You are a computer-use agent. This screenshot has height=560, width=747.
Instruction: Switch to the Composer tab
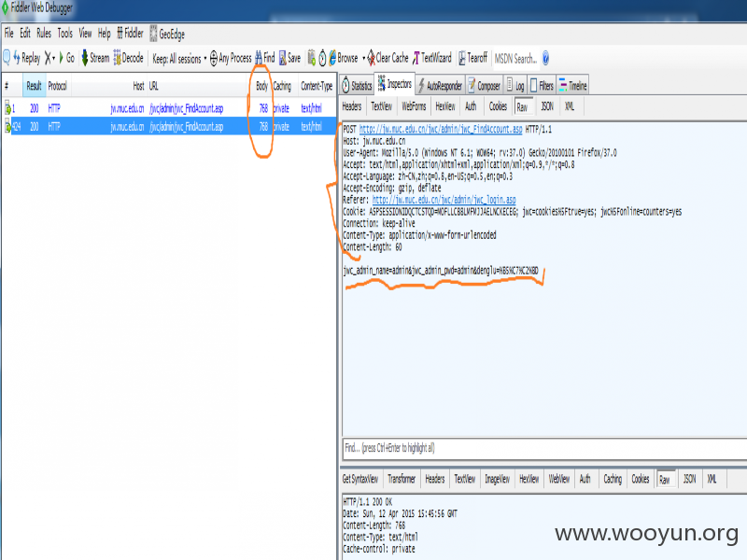pos(484,86)
